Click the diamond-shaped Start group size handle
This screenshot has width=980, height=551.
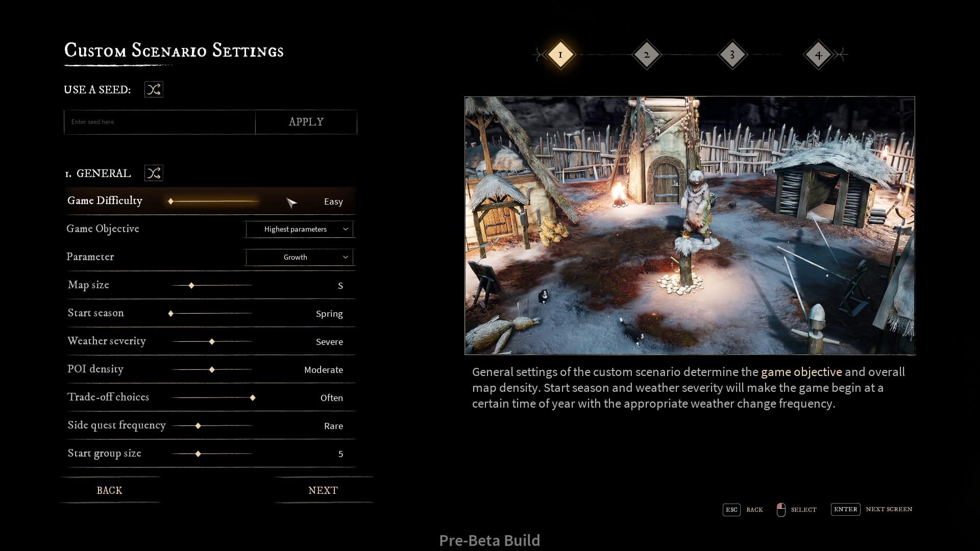[x=197, y=454]
